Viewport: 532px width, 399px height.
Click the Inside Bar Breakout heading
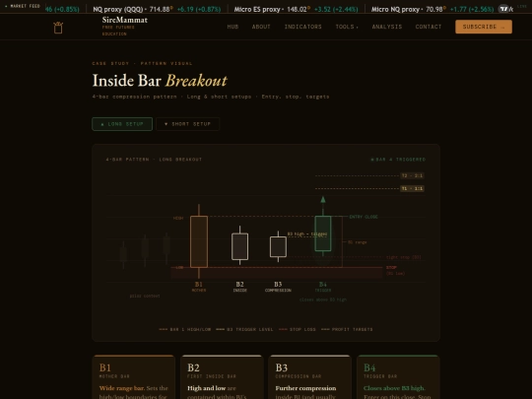160,81
